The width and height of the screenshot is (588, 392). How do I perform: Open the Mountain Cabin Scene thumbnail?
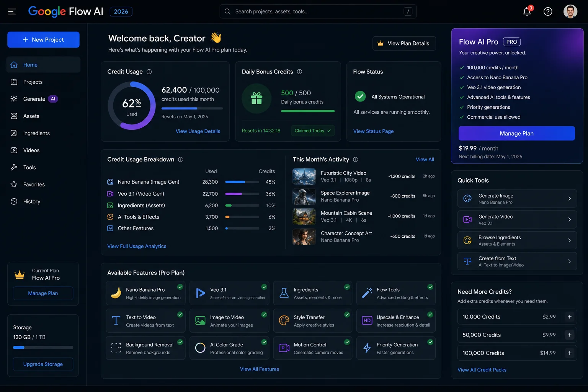[x=304, y=216]
